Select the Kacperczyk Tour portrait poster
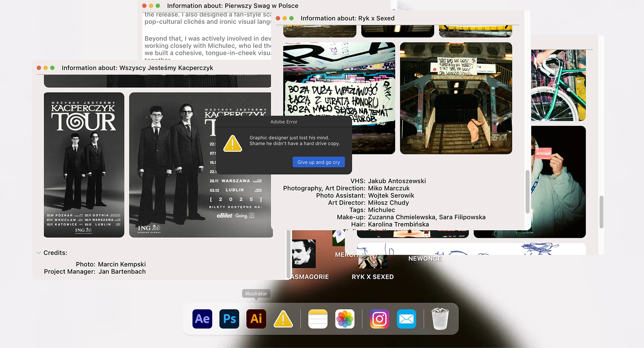 coord(84,165)
